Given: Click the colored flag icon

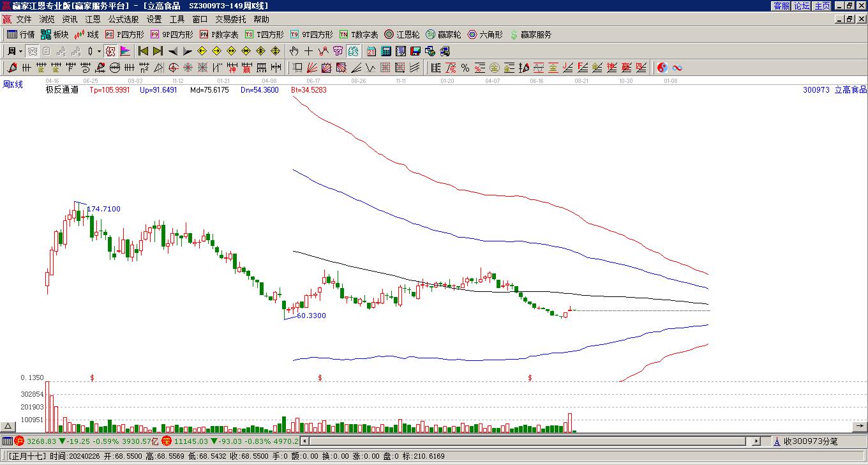Looking at the screenshot, I should (x=125, y=51).
